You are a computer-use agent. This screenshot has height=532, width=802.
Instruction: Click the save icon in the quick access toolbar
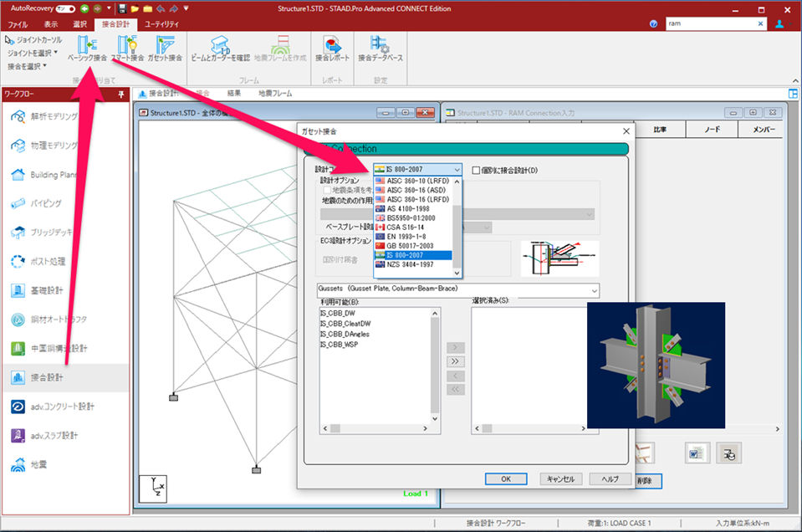(122, 8)
